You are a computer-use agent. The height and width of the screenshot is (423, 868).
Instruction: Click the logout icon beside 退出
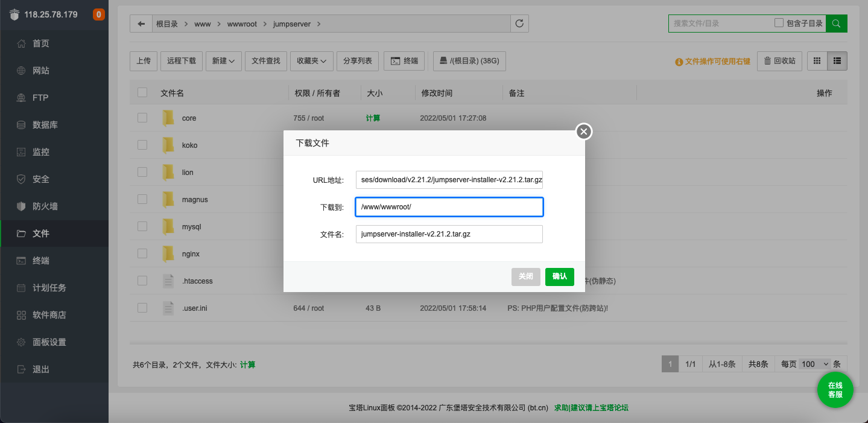(21, 369)
